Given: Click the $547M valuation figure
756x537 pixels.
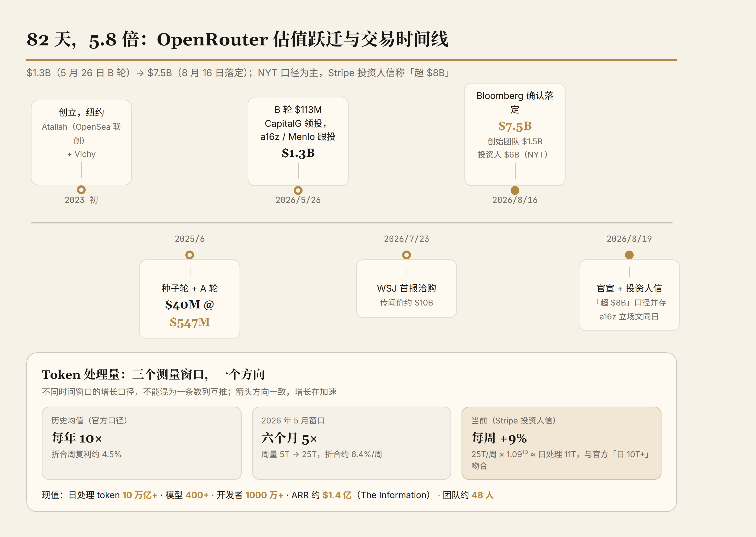Looking at the screenshot, I should click(x=190, y=322).
